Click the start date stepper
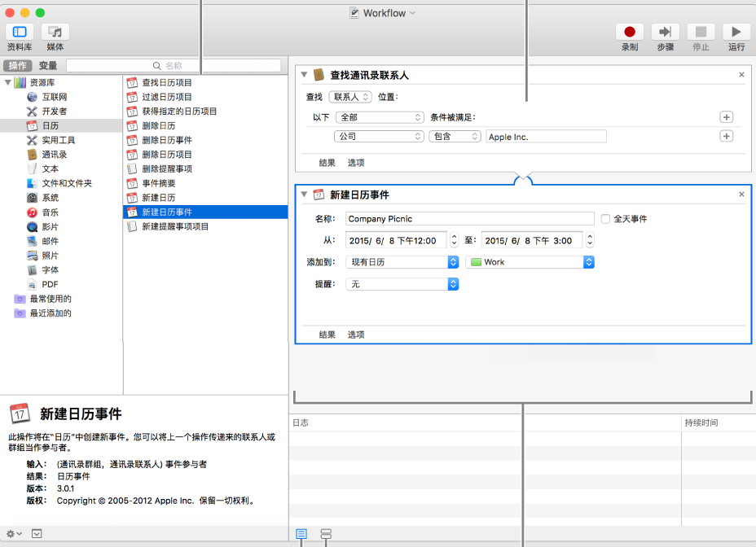The height and width of the screenshot is (547, 756). 454,240
